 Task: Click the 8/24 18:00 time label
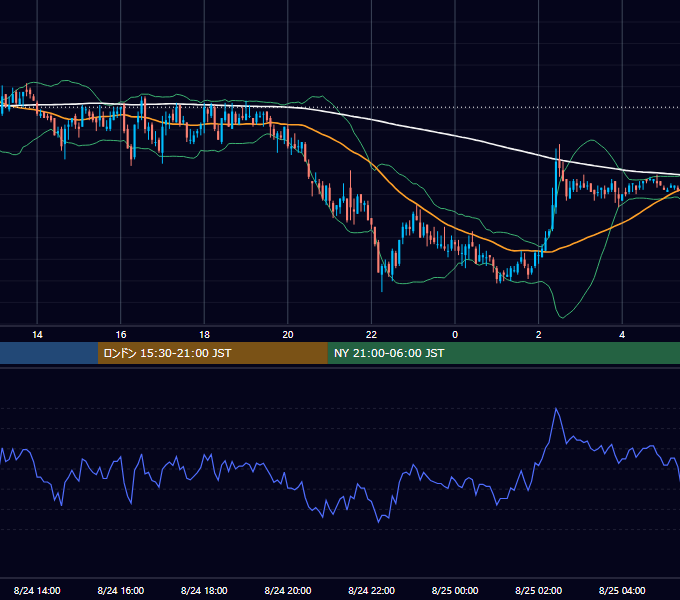click(x=204, y=590)
